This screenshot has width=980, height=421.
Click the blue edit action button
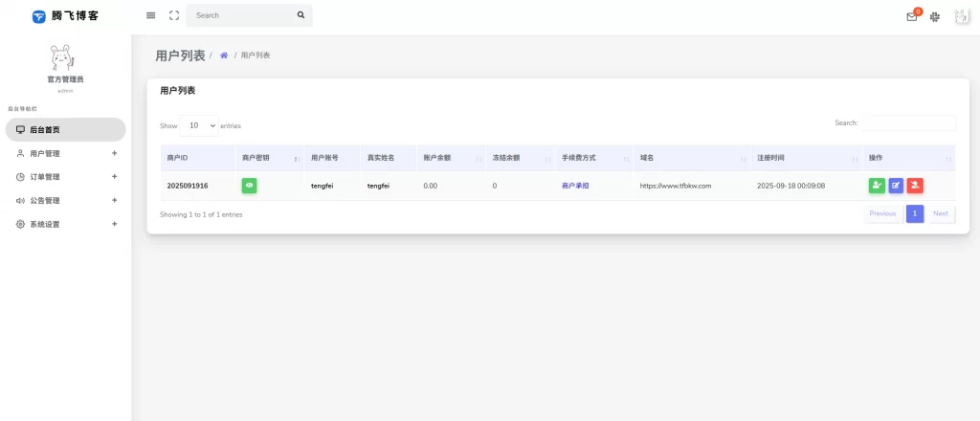pos(896,186)
